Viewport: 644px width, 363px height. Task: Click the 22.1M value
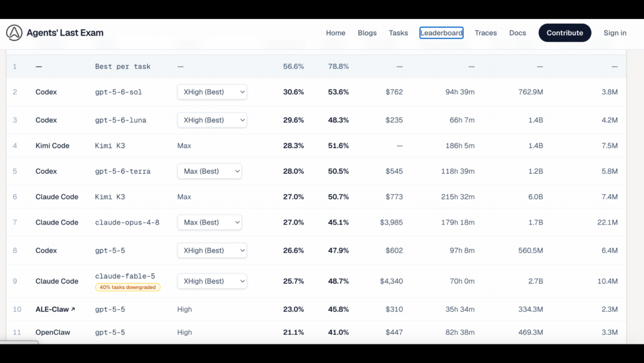coord(608,223)
